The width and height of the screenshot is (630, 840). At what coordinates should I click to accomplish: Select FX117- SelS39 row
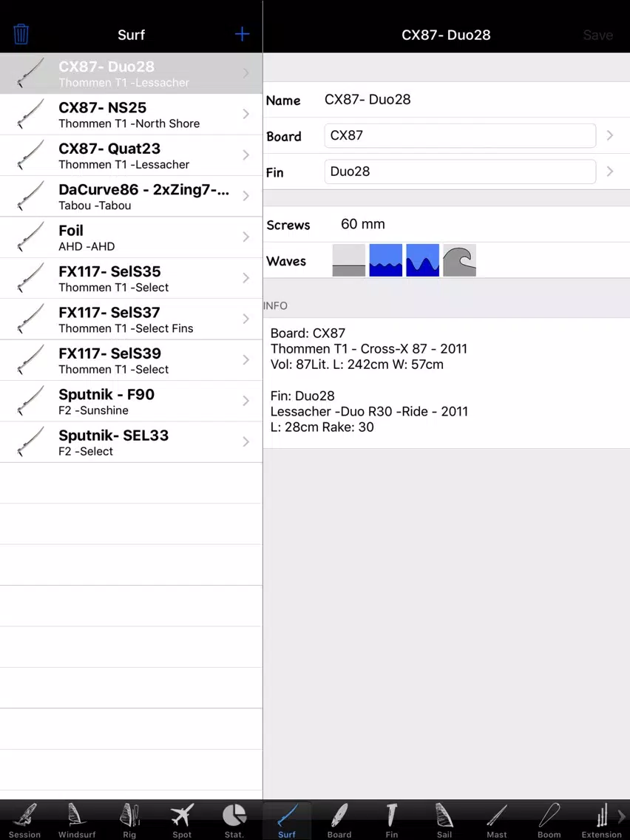click(132, 360)
